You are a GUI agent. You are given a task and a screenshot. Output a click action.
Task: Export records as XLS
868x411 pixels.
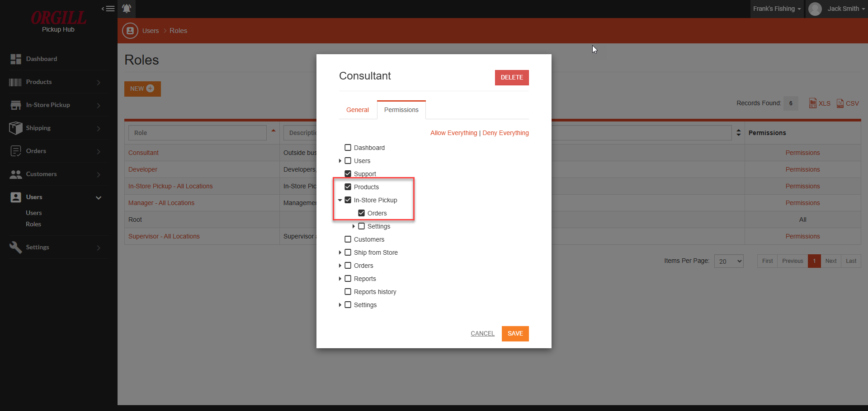point(820,103)
